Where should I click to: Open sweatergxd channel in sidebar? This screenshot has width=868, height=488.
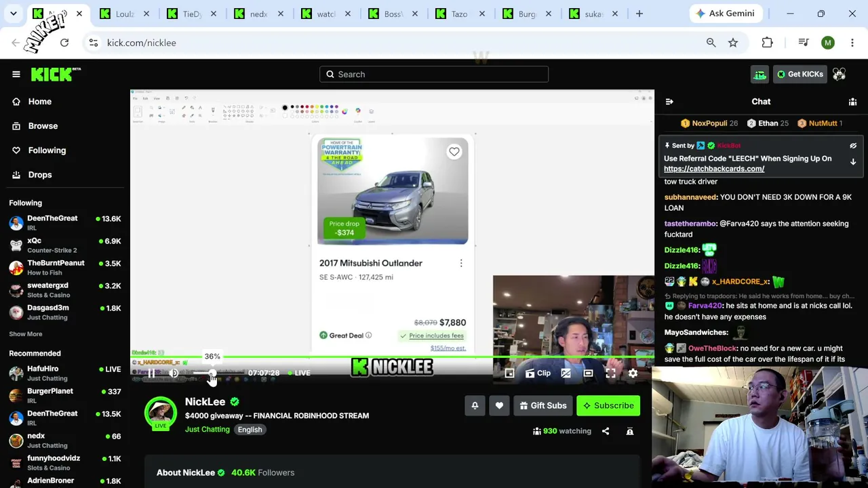pyautogui.click(x=65, y=290)
